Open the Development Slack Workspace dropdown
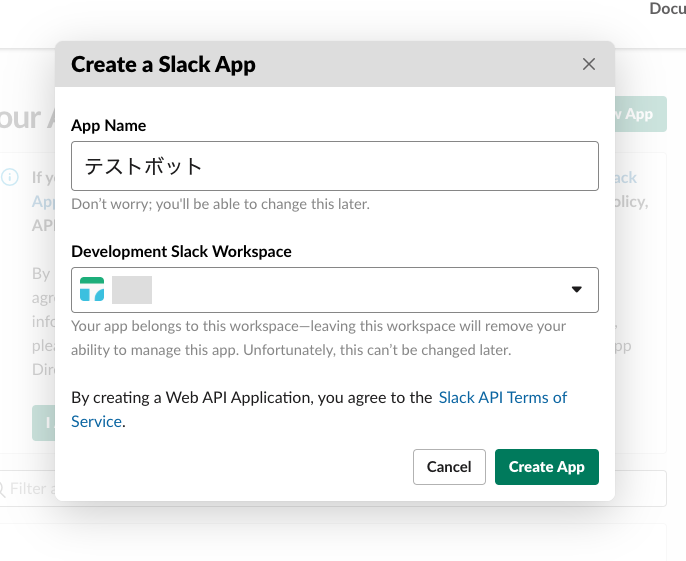The image size is (686, 561). click(x=335, y=290)
